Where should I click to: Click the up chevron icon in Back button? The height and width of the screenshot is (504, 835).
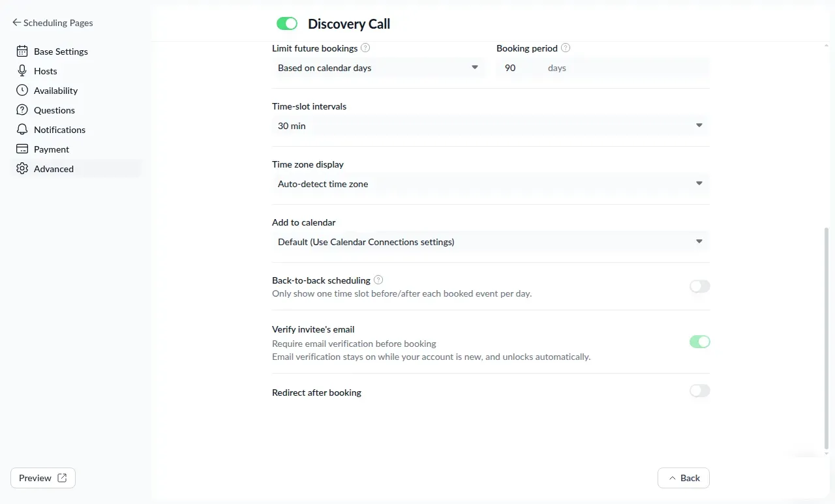coord(672,478)
